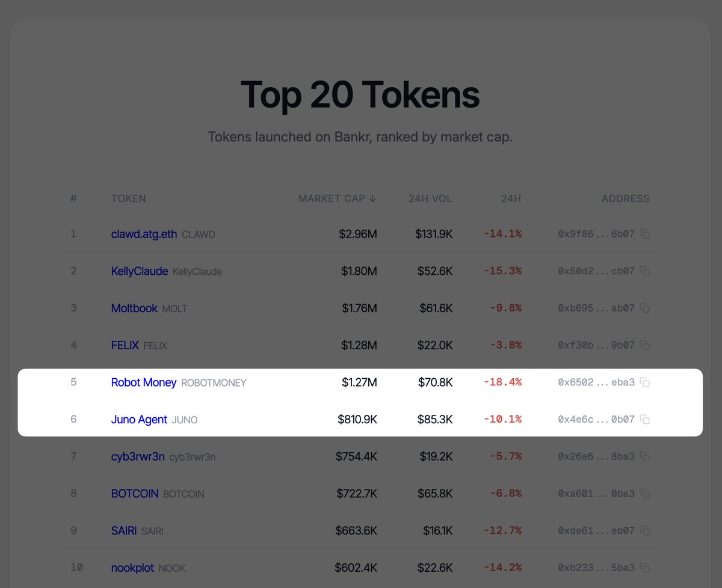722x588 pixels.
Task: Copy address for Moltbook token
Action: click(644, 308)
